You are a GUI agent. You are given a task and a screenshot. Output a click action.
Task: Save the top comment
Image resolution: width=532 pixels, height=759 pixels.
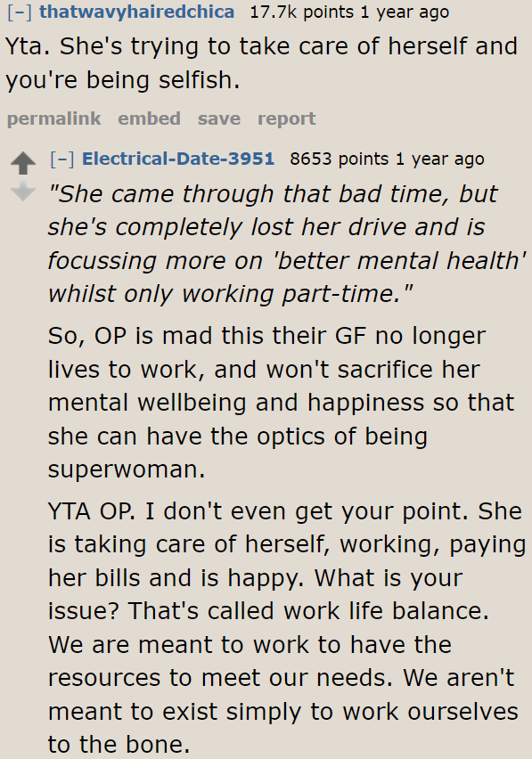(x=219, y=118)
